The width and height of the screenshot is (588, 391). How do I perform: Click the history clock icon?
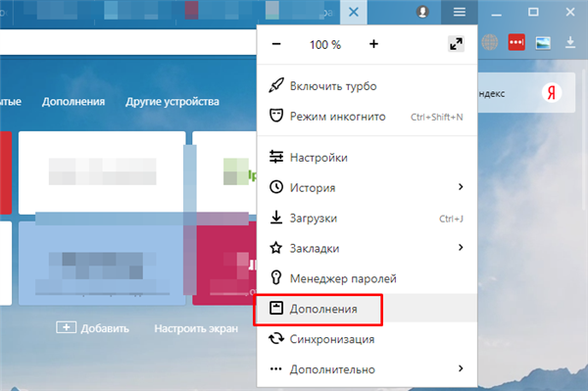pyautogui.click(x=276, y=187)
